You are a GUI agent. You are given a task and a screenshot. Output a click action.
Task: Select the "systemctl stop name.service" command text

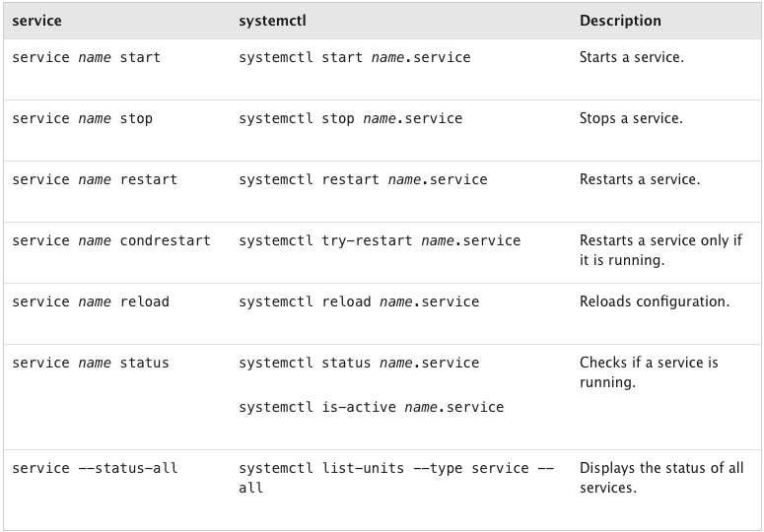(x=350, y=118)
